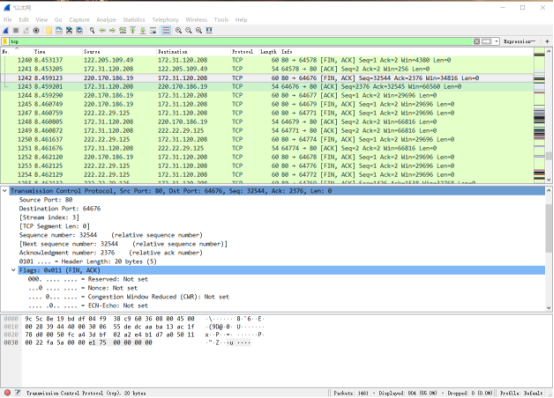Open the Analyze menu
This screenshot has width=554, height=398.
tap(106, 20)
